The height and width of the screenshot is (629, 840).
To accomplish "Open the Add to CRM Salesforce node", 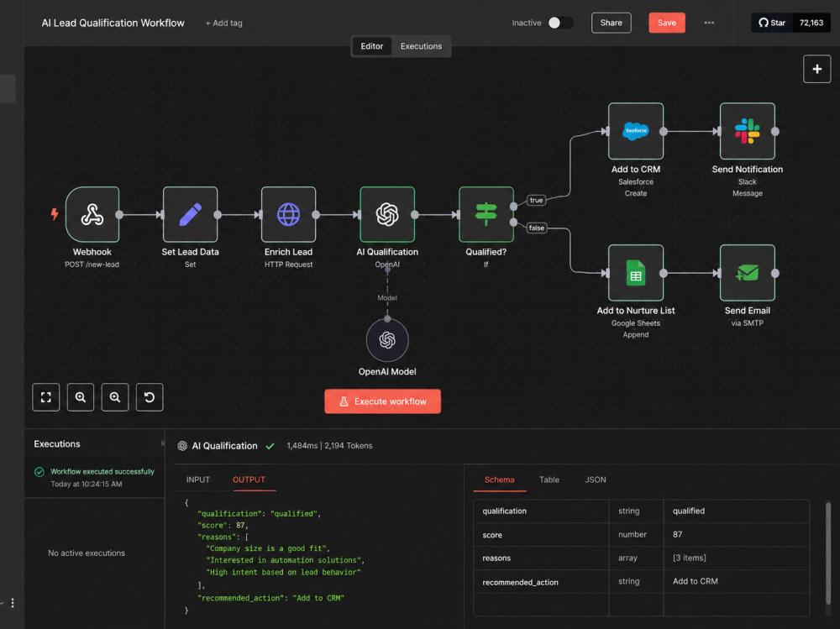I will [x=636, y=131].
